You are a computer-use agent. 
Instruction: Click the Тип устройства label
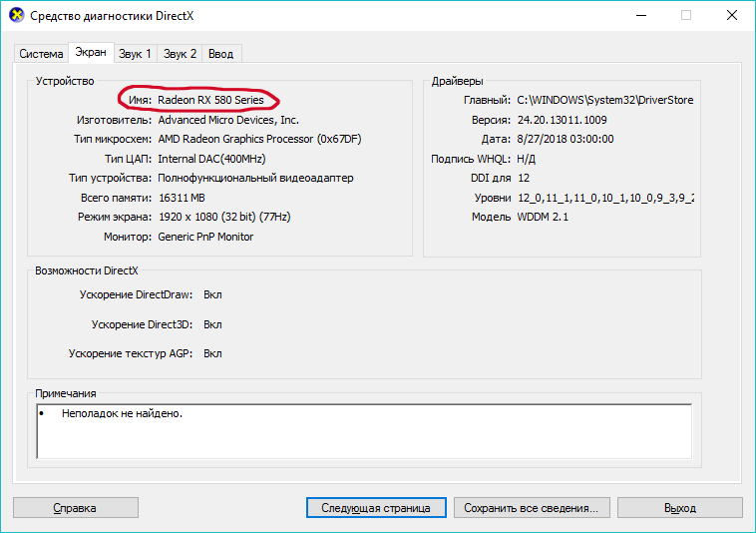(x=110, y=178)
